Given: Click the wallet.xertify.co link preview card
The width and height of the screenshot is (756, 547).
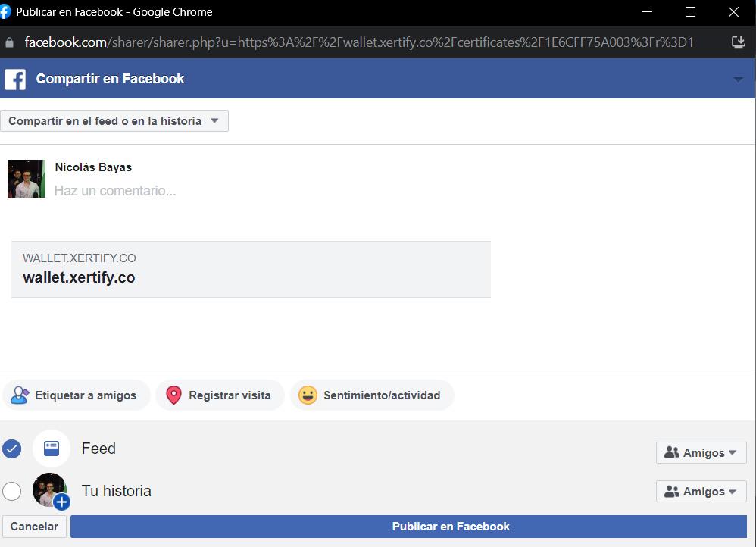Looking at the screenshot, I should point(251,269).
